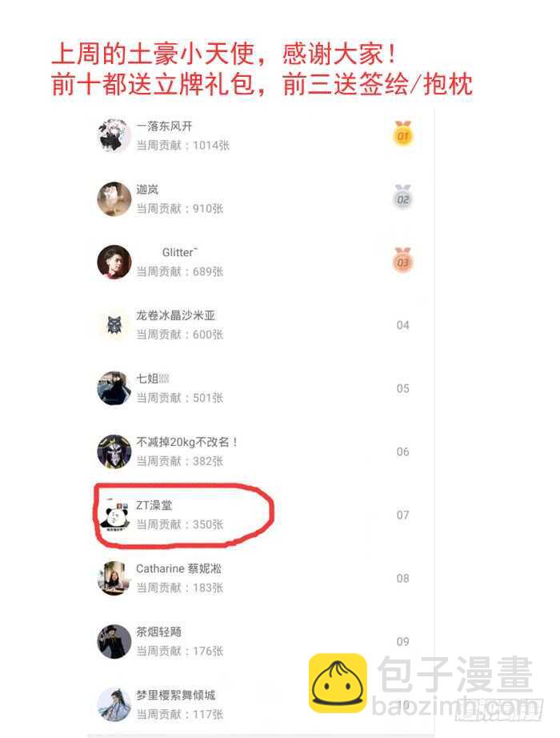
Task: Open the Catharine 蔡妮淞 avatar photo
Action: [114, 578]
